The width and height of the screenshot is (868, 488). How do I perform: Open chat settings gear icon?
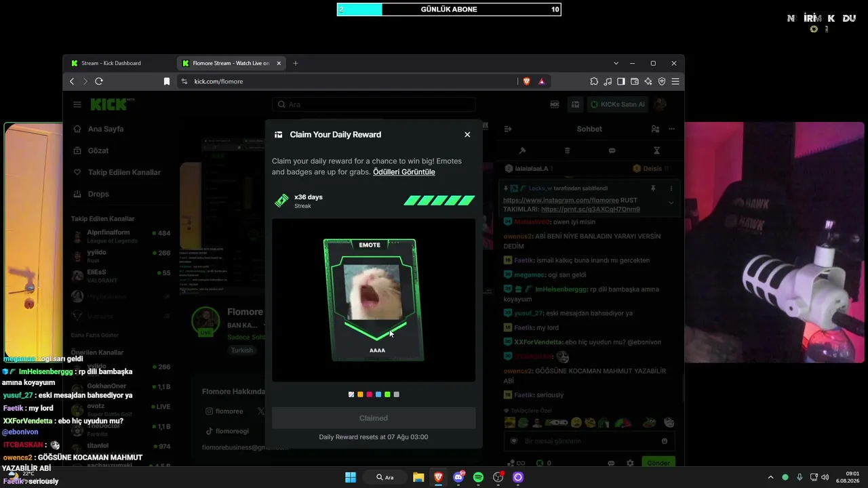pyautogui.click(x=630, y=464)
